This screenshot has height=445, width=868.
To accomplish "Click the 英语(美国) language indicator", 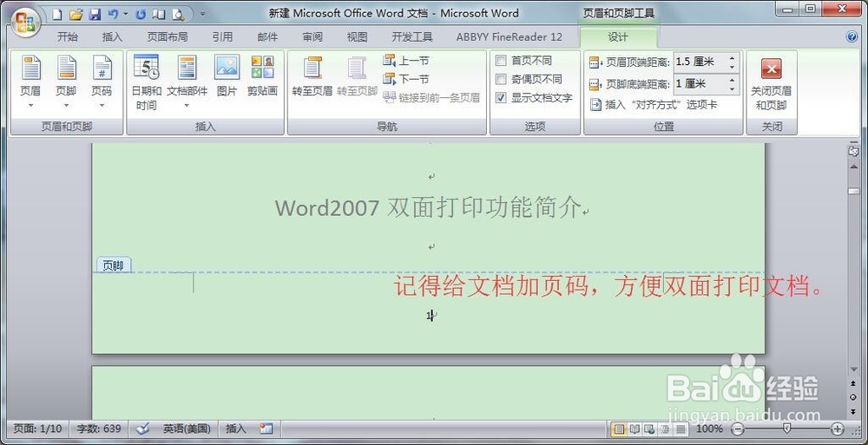I will [x=187, y=429].
